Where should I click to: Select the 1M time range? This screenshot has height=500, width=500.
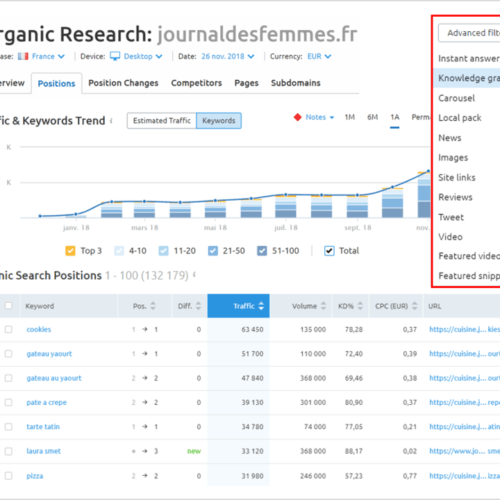[x=350, y=117]
